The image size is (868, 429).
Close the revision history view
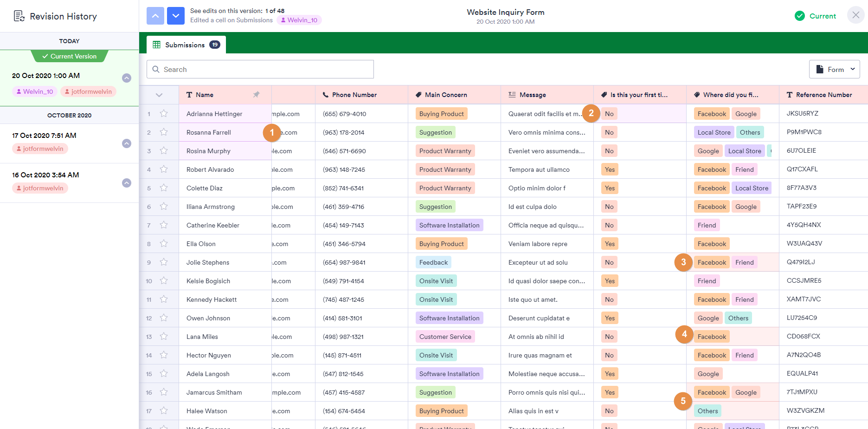click(x=855, y=15)
